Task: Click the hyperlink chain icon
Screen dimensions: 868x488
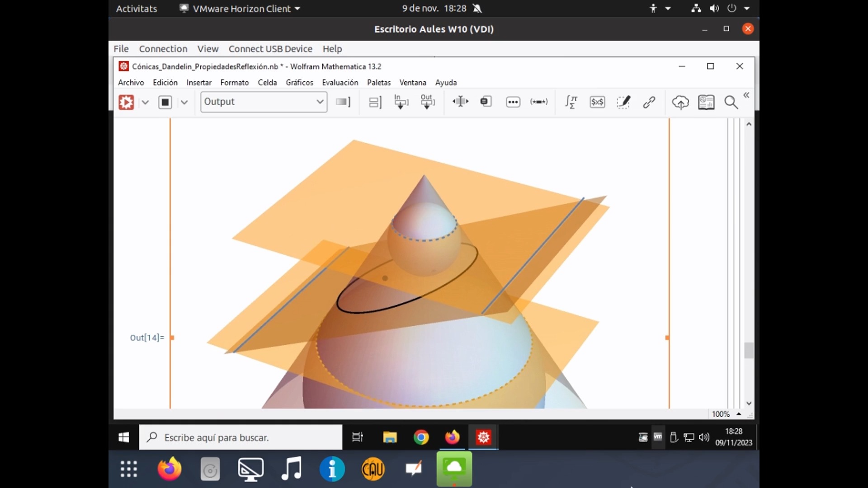Action: (x=649, y=102)
